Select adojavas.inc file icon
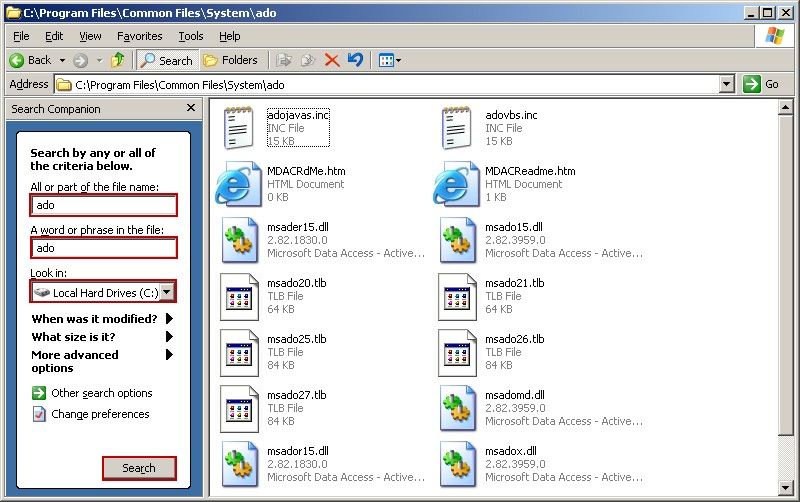 click(x=238, y=128)
